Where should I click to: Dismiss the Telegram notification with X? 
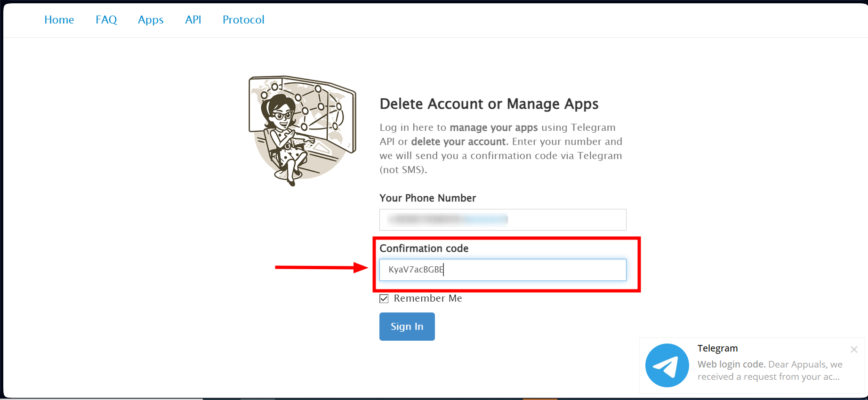[x=854, y=349]
